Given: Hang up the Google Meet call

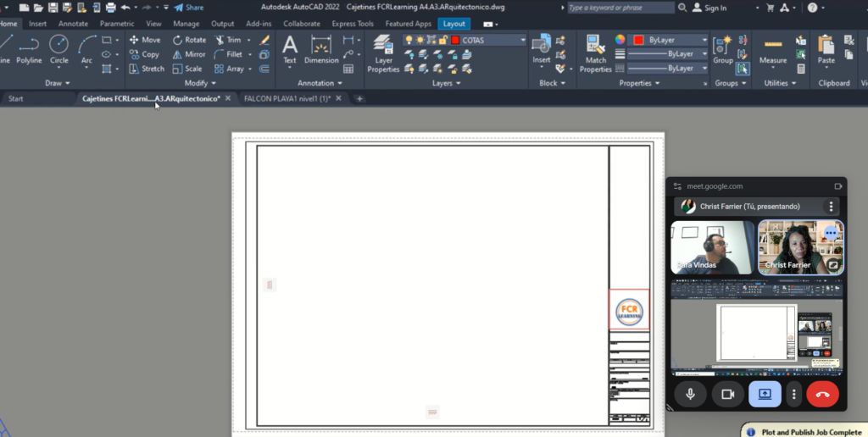Looking at the screenshot, I should (x=821, y=394).
